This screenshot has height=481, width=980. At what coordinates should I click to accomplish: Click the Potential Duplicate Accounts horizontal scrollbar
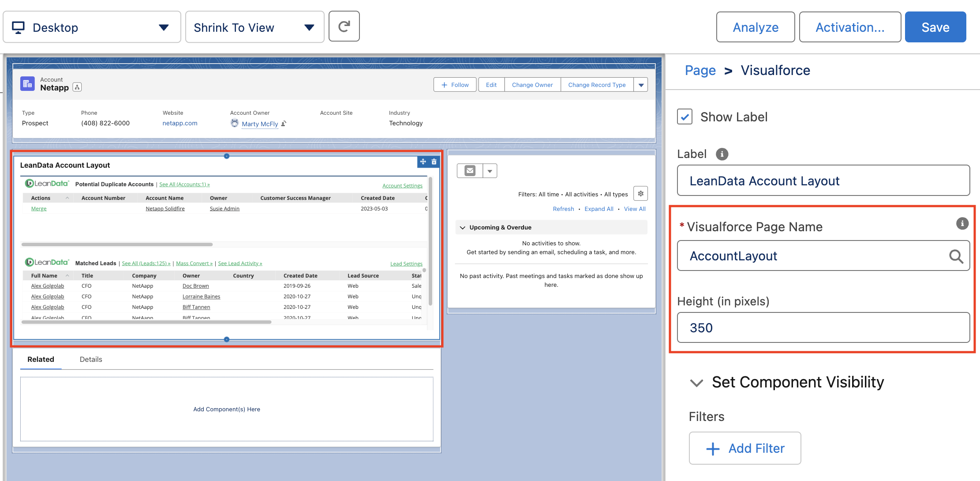117,244
